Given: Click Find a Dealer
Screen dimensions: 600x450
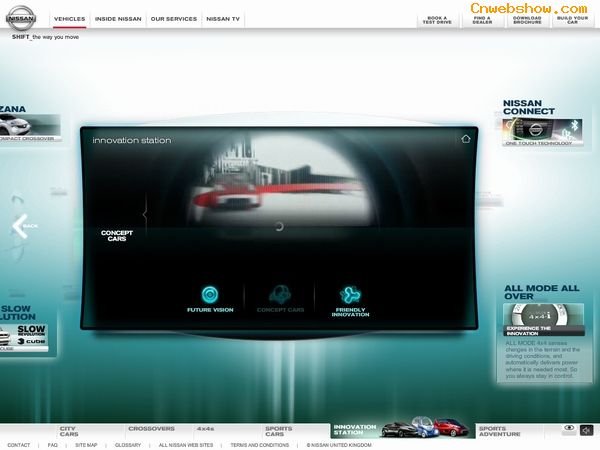Looking at the screenshot, I should point(482,20).
